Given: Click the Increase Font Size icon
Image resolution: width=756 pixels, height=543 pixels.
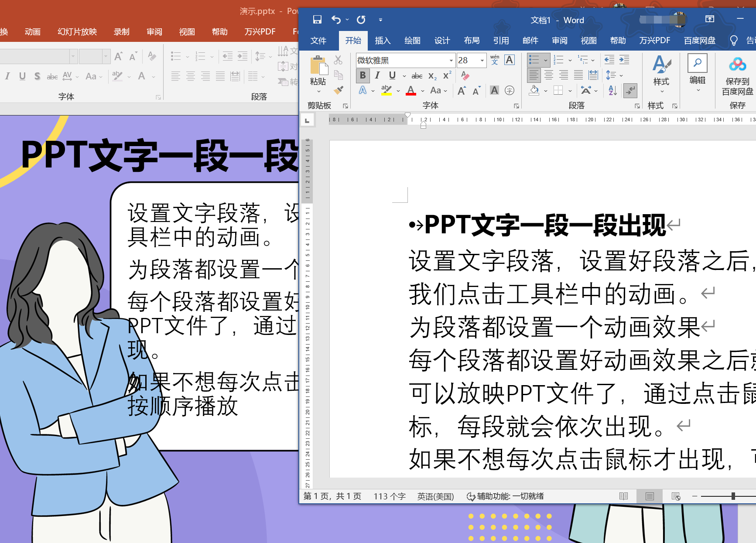Looking at the screenshot, I should pos(461,90).
